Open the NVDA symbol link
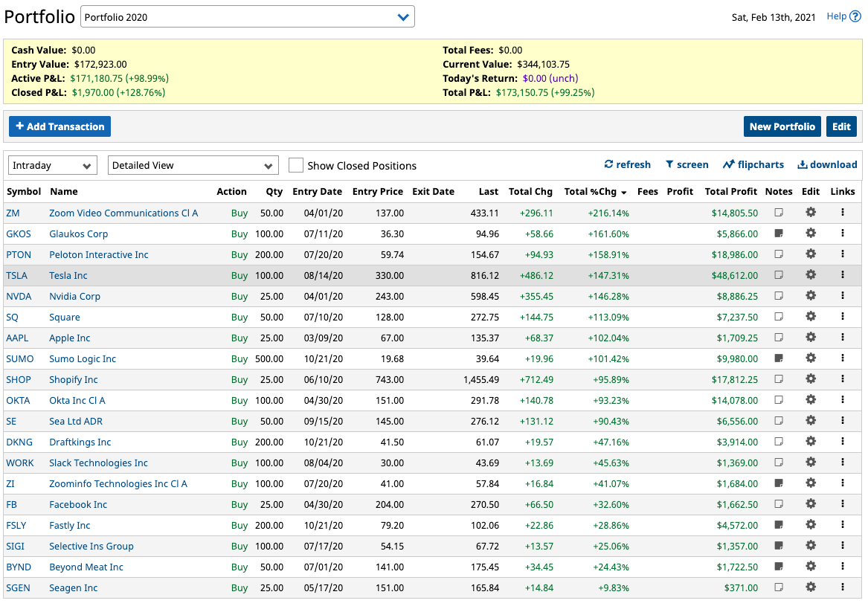 point(19,297)
